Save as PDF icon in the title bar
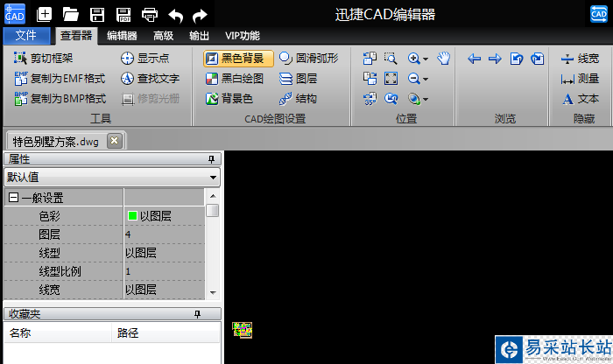Viewport: 613px width, 364px height. point(123,15)
